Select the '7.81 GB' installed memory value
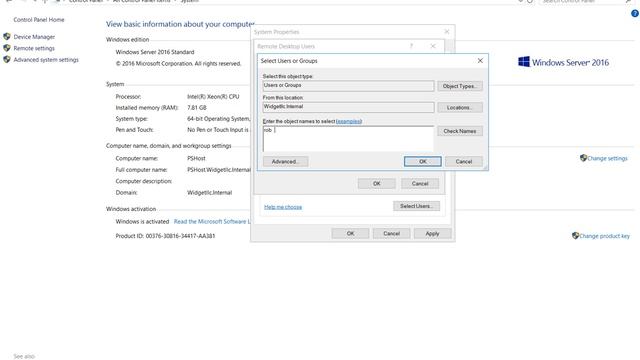640x360 pixels. (x=197, y=108)
